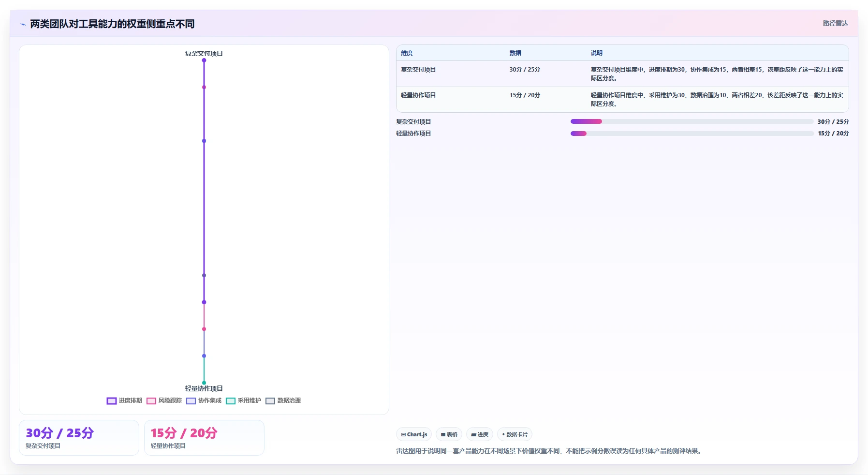Toggle the 采用维护 legend item
Viewport: 868px width, 475px height.
(243, 401)
